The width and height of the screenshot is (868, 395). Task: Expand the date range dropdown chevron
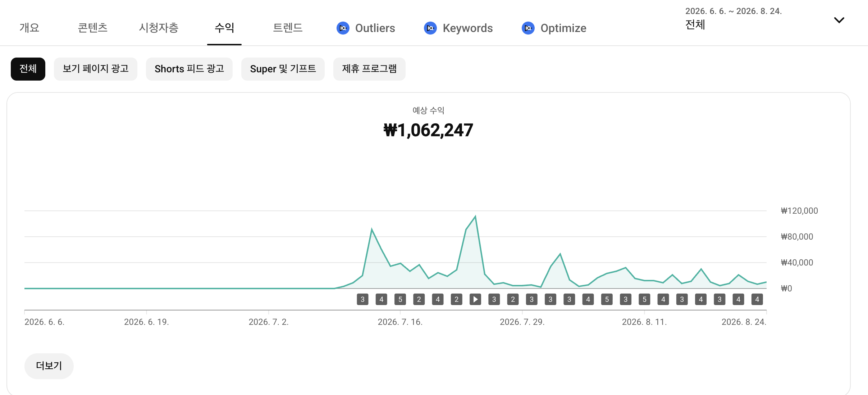point(839,20)
